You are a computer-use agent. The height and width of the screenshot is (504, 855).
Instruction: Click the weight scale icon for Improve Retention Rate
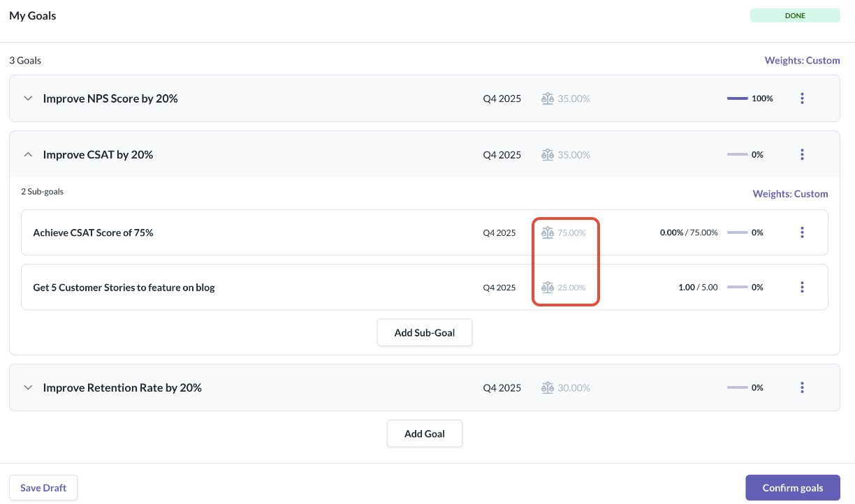548,387
